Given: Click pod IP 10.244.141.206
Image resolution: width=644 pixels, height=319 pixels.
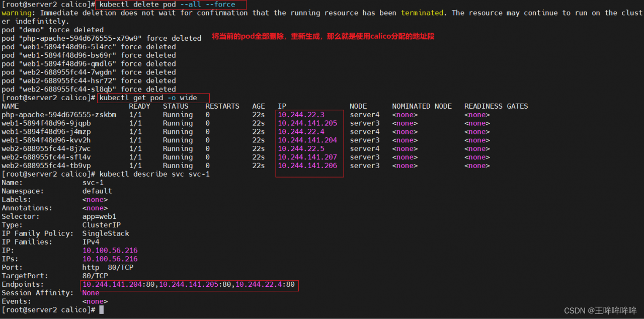Looking at the screenshot, I should tap(307, 166).
